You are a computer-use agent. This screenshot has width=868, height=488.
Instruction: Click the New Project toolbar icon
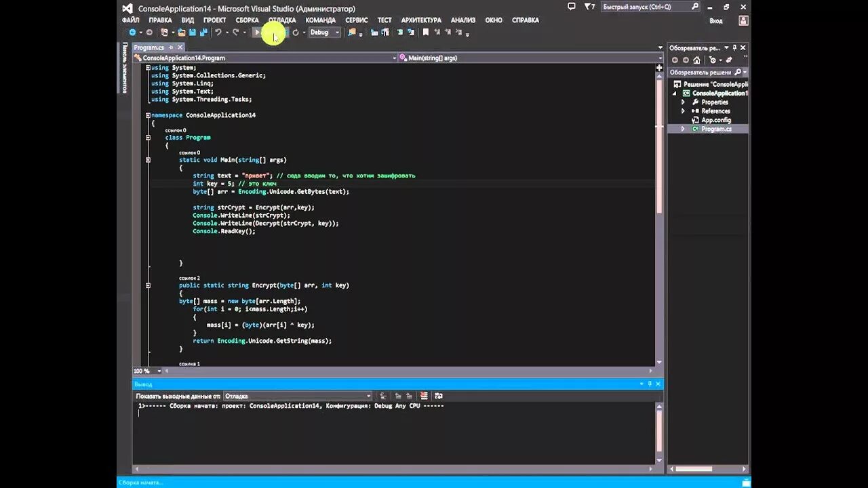[x=164, y=33]
